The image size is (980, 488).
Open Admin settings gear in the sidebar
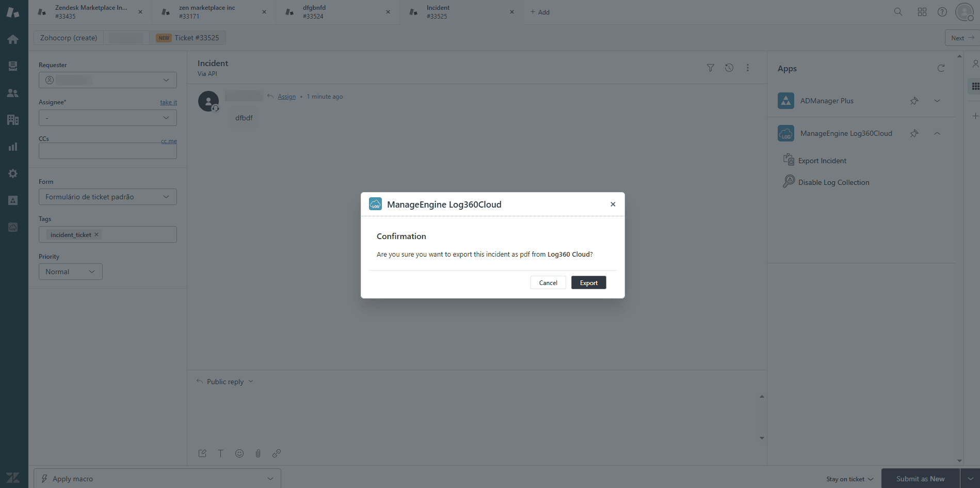click(13, 174)
